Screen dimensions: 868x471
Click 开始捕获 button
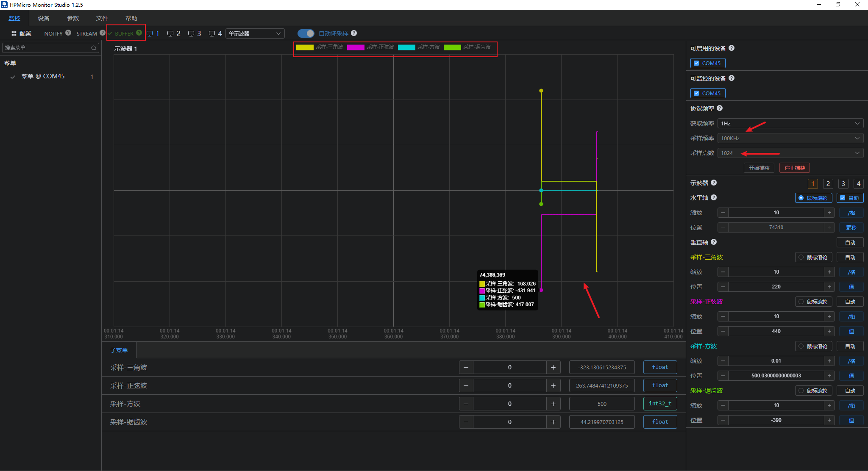[x=759, y=168]
